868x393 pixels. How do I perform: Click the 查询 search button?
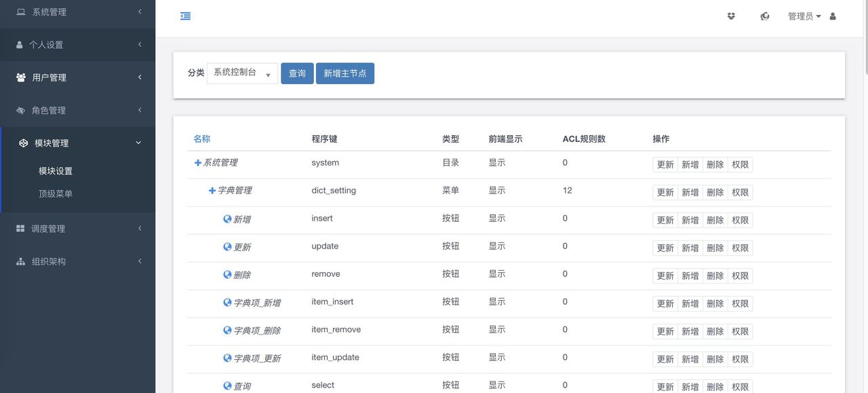pyautogui.click(x=297, y=73)
